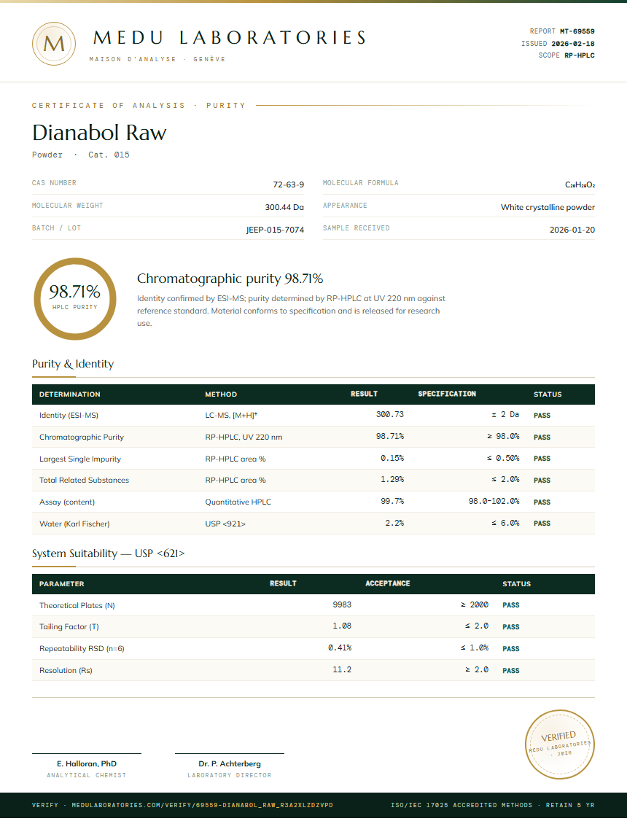627x840 pixels.
Task: Select the Theoretical Plates (N) row label
Action: tap(77, 605)
